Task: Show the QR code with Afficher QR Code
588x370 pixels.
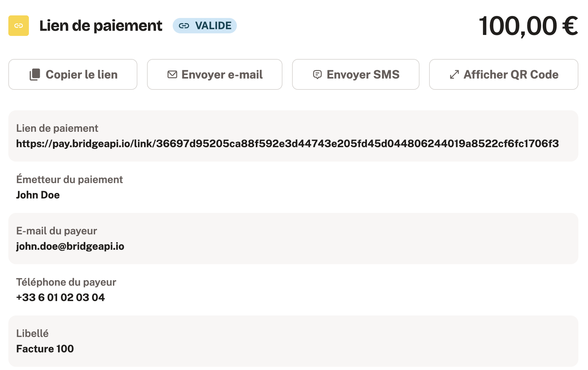Action: tap(504, 74)
